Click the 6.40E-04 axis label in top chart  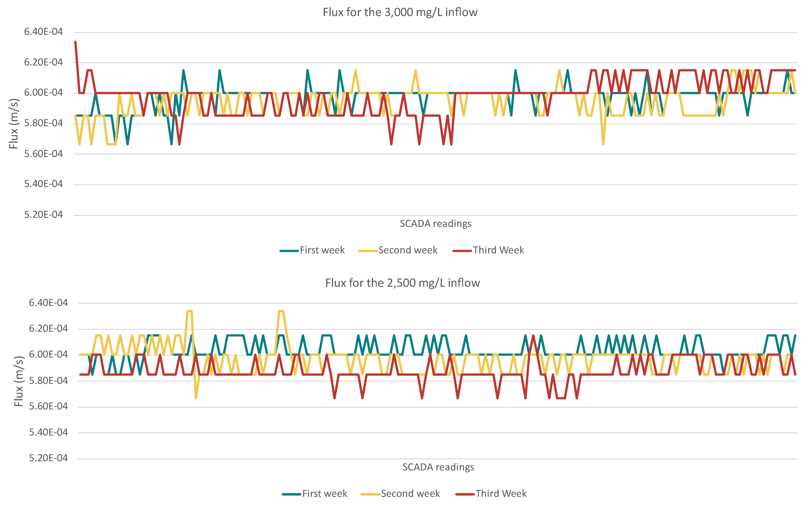(x=43, y=32)
